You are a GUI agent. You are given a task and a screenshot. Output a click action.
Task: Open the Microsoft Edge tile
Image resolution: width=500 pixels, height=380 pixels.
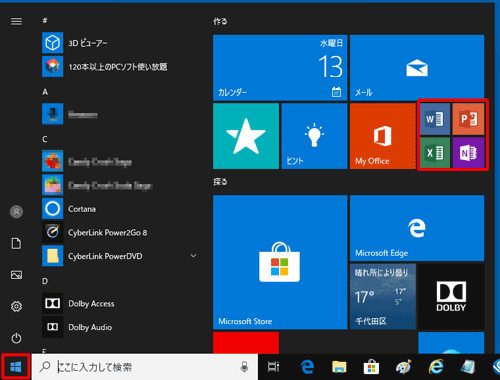pyautogui.click(x=417, y=228)
